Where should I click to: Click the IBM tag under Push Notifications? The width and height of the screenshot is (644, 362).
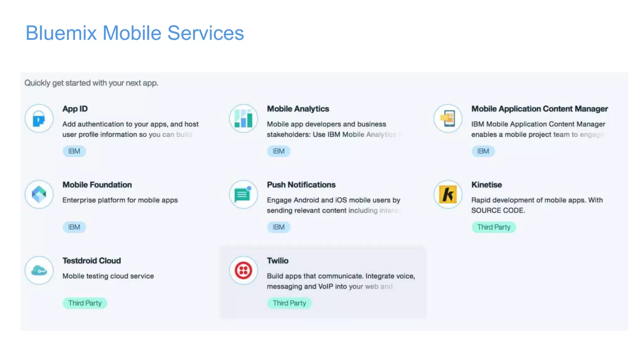(x=279, y=227)
